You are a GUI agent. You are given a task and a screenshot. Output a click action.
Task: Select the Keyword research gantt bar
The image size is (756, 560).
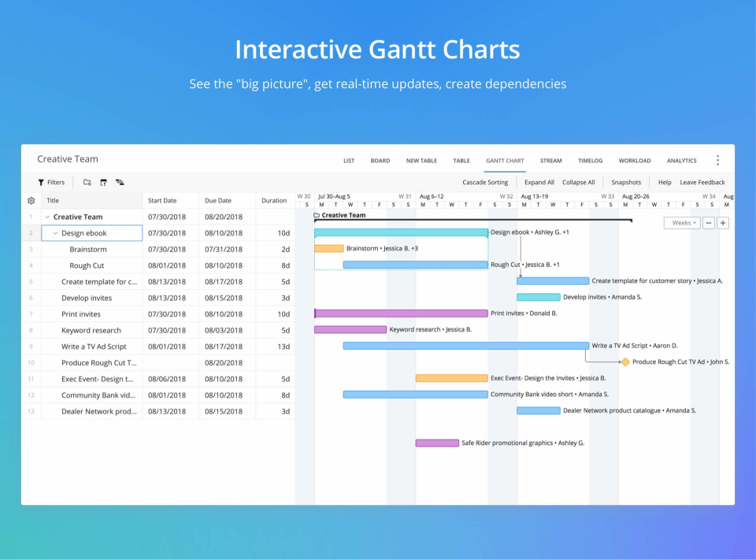point(350,329)
